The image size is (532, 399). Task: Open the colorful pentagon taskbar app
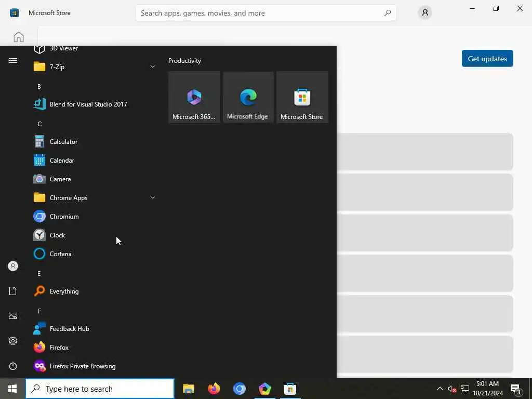(x=264, y=389)
